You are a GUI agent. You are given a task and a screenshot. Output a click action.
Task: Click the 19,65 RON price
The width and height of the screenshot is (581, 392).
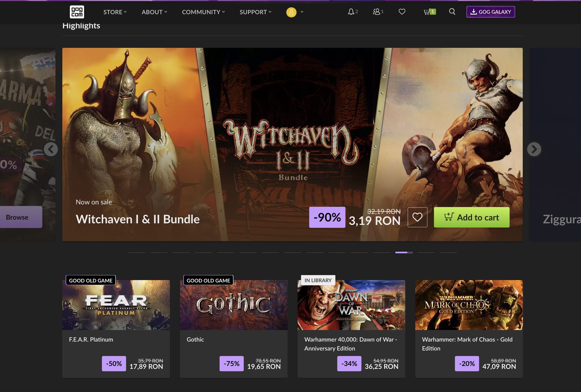264,367
